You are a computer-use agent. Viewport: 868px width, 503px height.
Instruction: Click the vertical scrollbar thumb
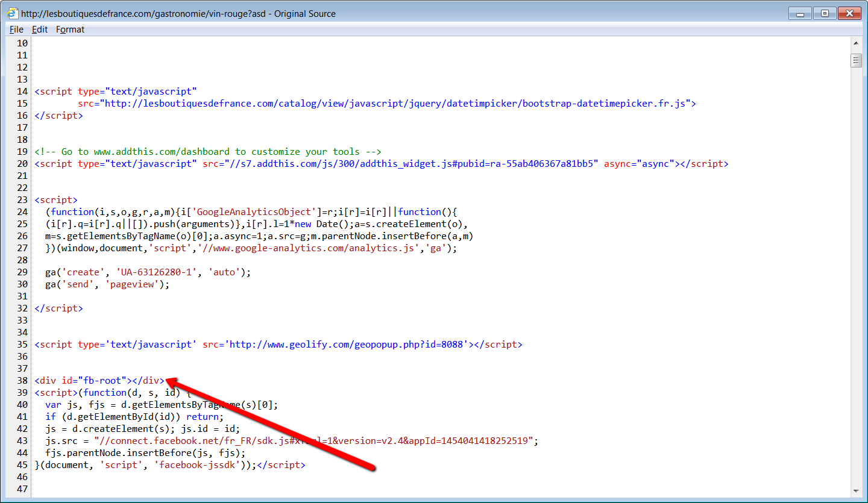pos(856,61)
